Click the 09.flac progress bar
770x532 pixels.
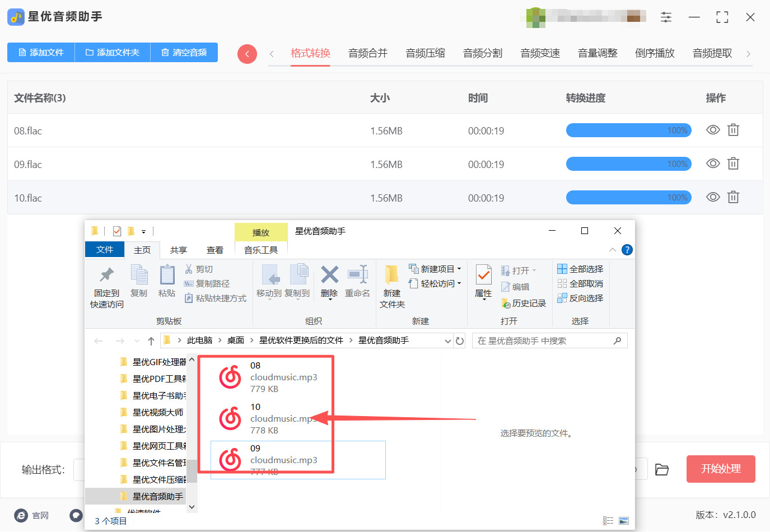629,164
